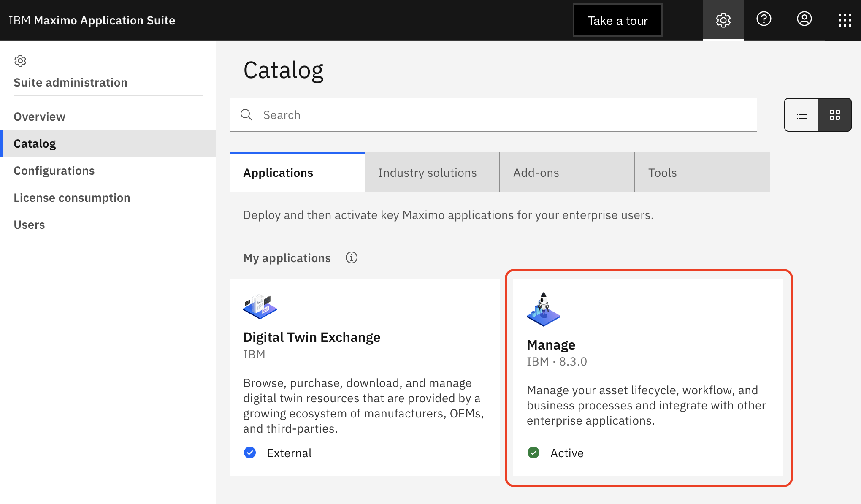
Task: Click the help question mark icon
Action: pos(764,19)
